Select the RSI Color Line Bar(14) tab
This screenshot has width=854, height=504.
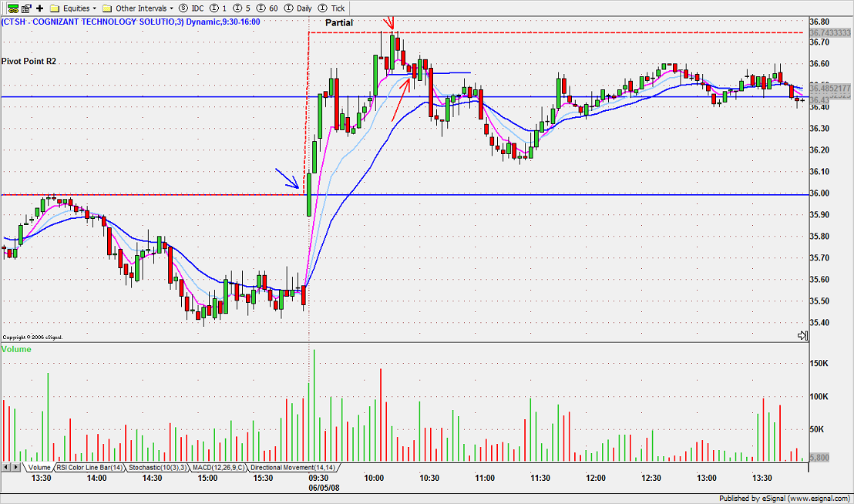[x=90, y=468]
